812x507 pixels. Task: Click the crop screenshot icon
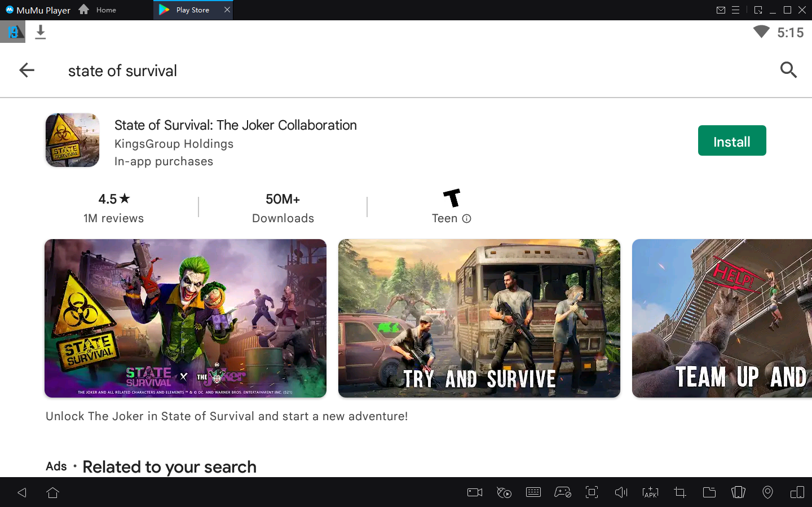tap(680, 492)
